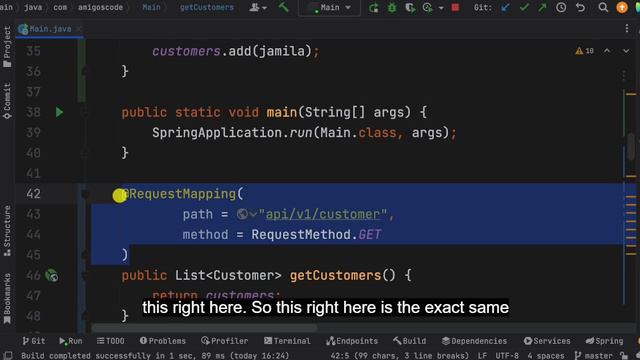
Task: Open the Git tool window at bottom
Action: pyautogui.click(x=33, y=341)
